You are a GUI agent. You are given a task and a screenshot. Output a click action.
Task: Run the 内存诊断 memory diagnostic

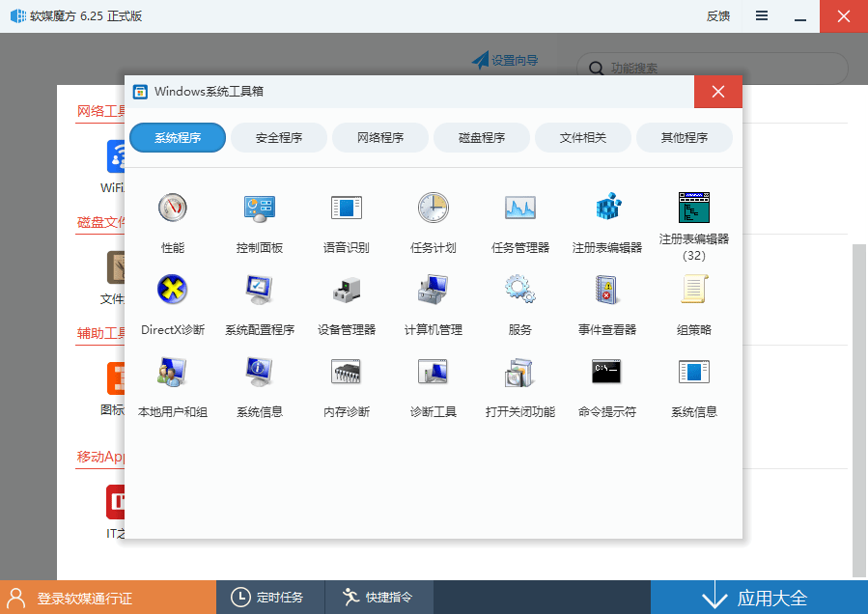pos(346,387)
